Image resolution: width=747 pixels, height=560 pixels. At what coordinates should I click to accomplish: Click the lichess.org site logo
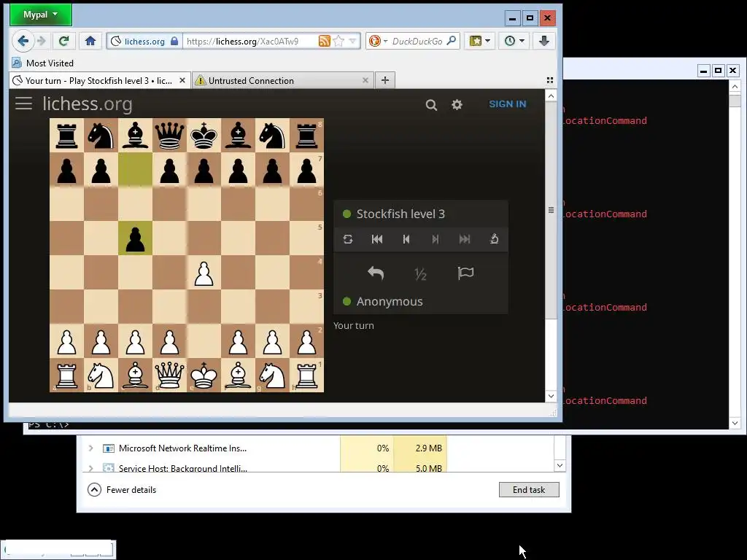click(x=88, y=104)
